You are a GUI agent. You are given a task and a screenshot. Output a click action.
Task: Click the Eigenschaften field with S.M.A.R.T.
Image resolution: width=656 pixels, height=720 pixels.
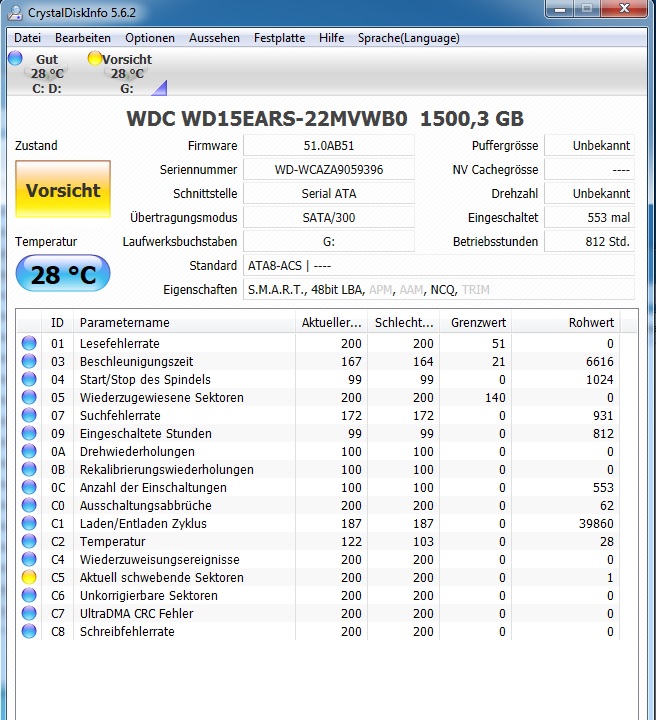click(439, 289)
